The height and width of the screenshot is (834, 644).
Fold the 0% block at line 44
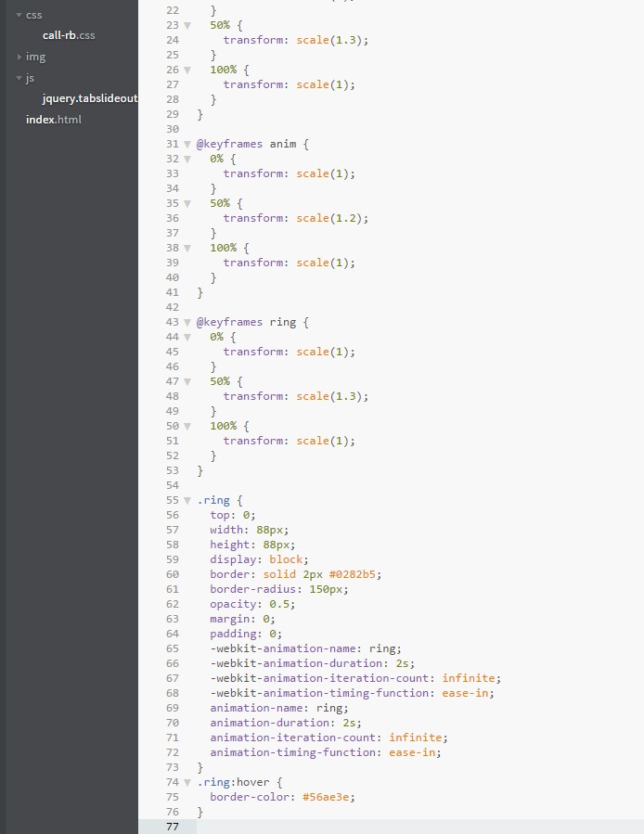coord(187,337)
